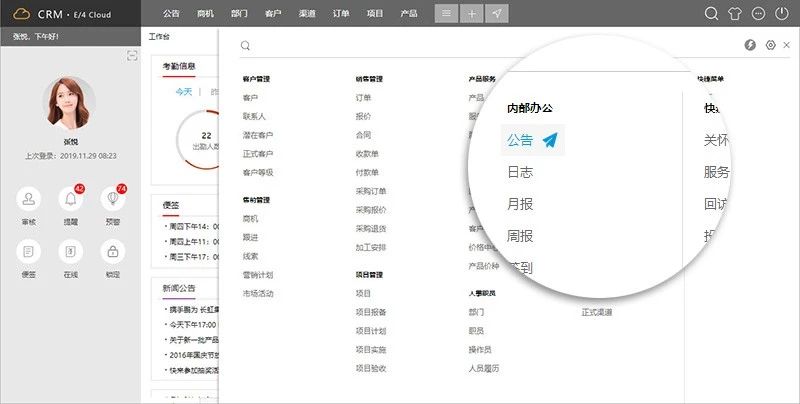
Task: Open 潜在客户 link under 客户管理
Action: coord(256,134)
